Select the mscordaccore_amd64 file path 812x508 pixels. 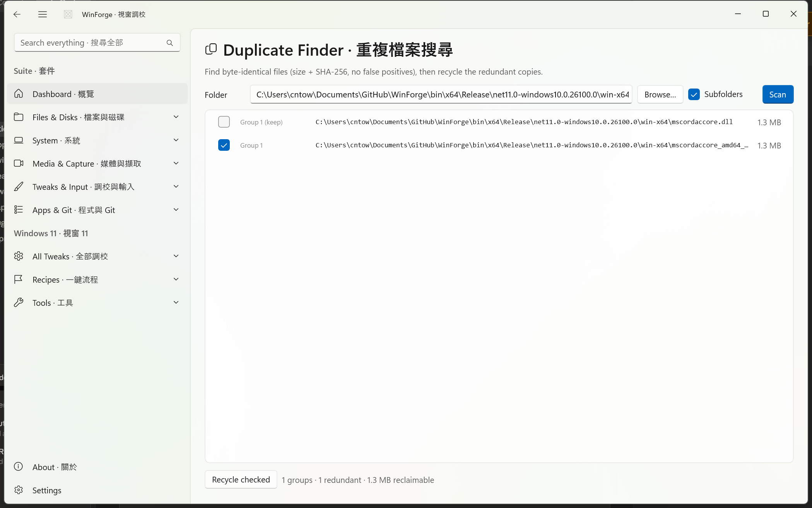[532, 145]
